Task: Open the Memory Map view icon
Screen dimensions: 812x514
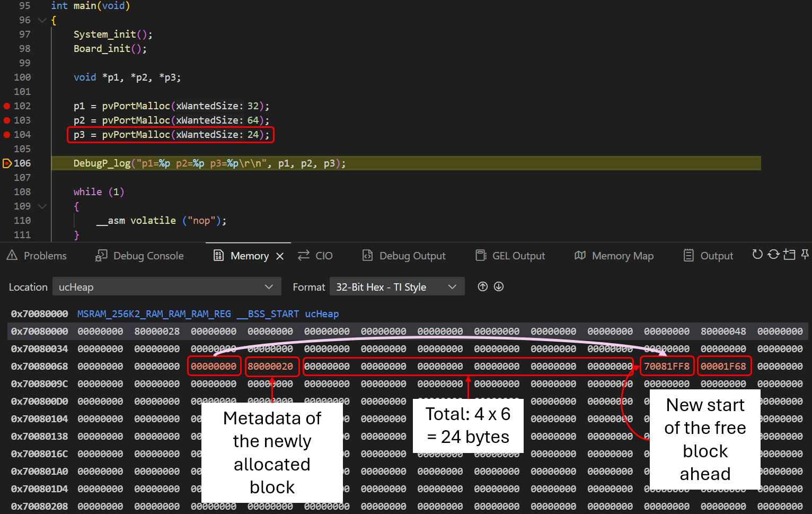Action: tap(580, 255)
